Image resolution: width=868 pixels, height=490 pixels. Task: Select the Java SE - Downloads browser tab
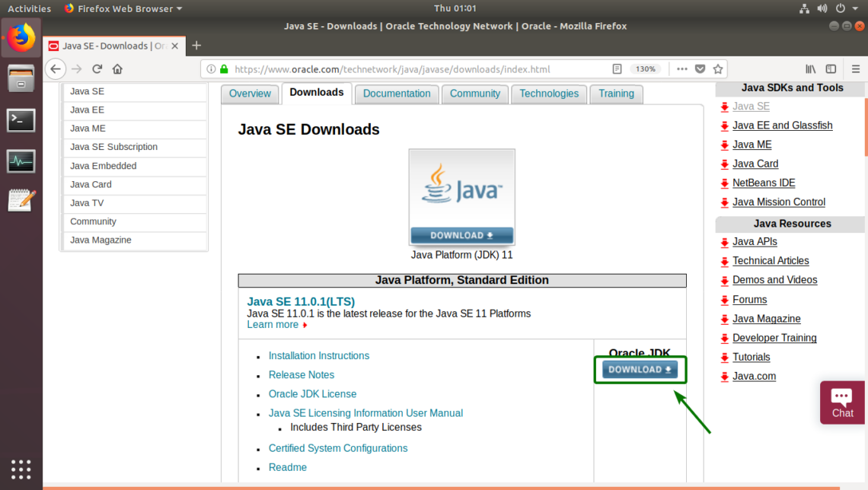[x=113, y=46]
